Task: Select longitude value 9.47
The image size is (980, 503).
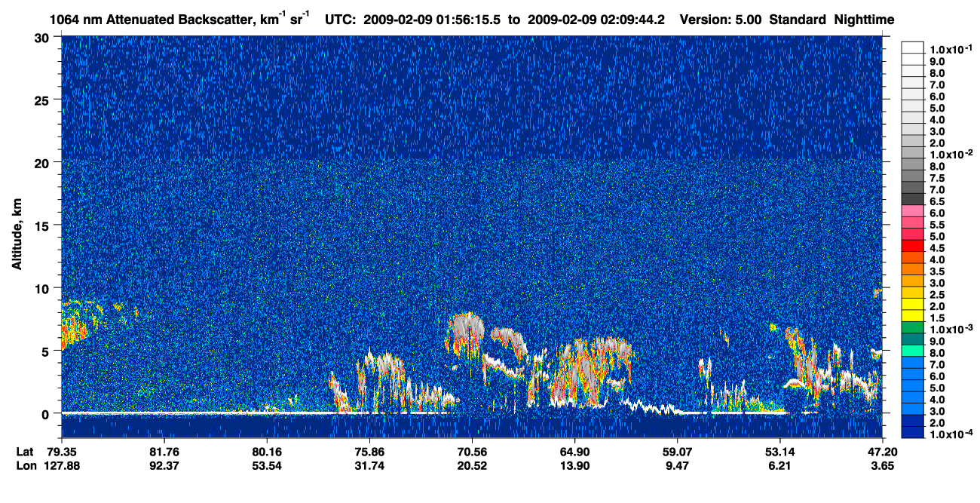Action: 677,465
